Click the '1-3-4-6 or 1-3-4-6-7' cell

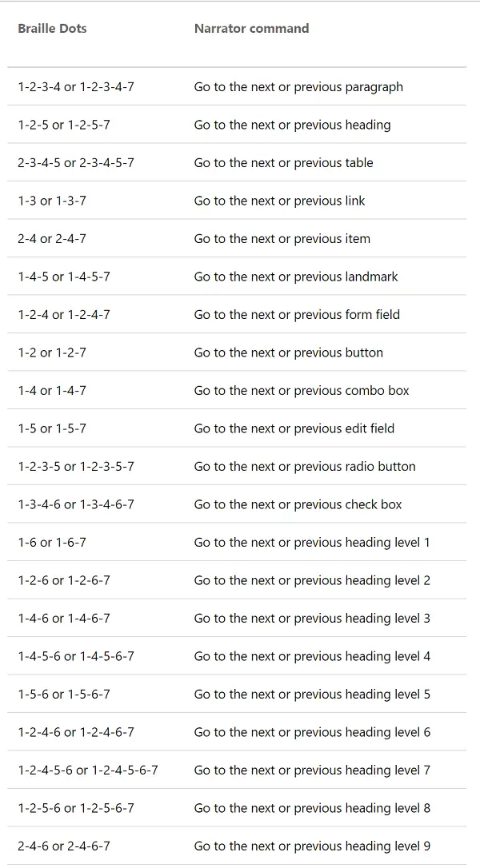76,504
